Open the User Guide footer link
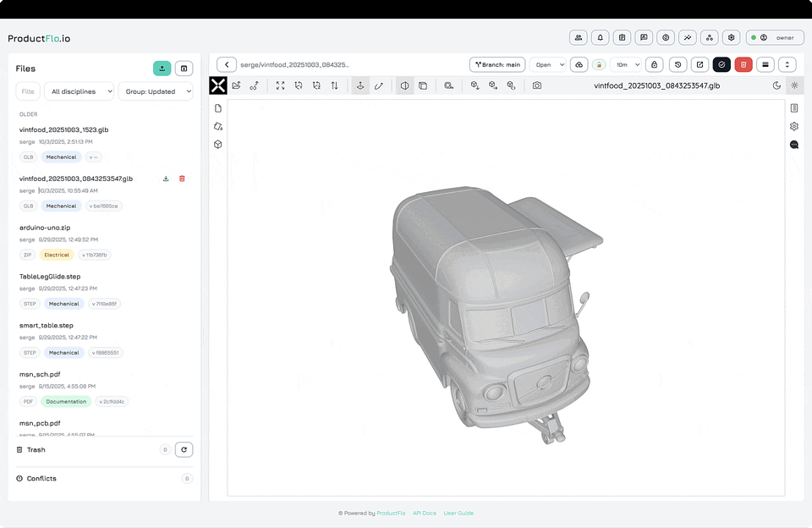This screenshot has height=528, width=812. coord(458,513)
